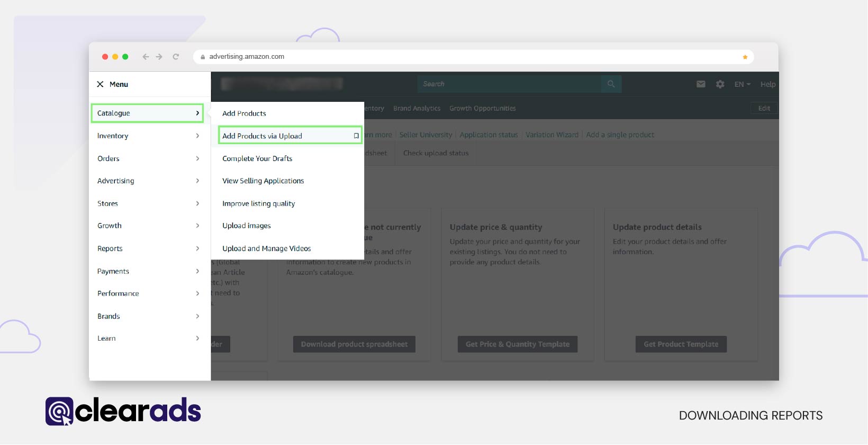The image size is (868, 445).
Task: Expand the Stores menu chevron
Action: point(197,203)
